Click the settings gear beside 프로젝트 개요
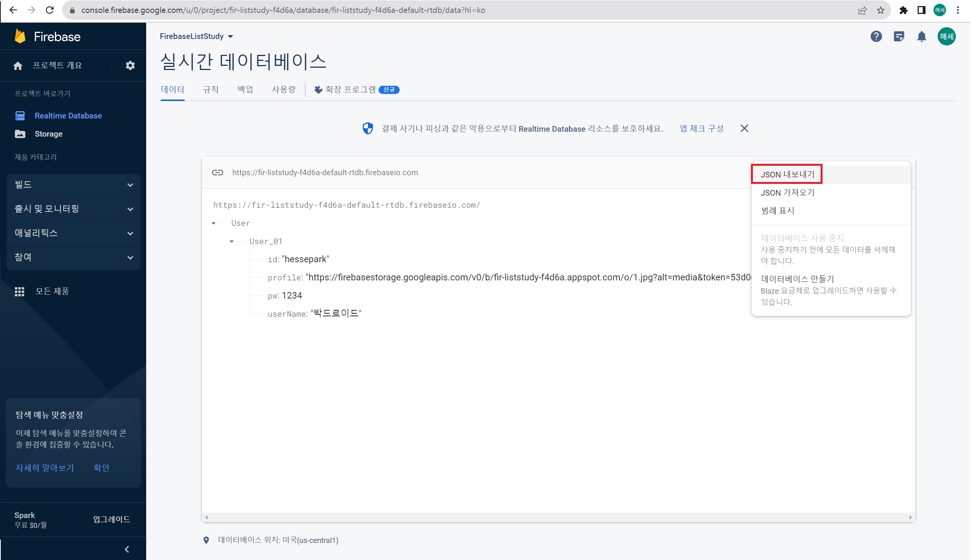971x560 pixels. pyautogui.click(x=130, y=65)
